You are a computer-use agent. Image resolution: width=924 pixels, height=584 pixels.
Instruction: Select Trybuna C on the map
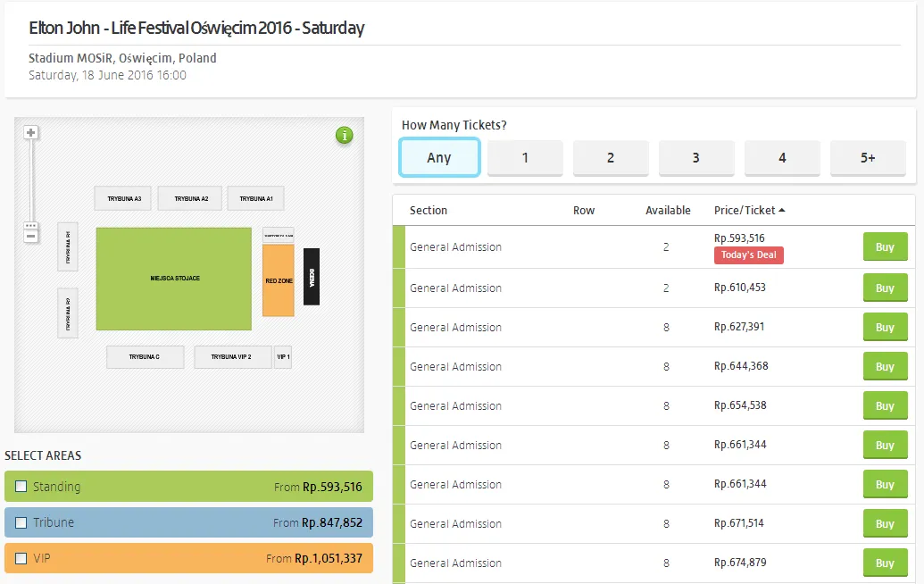tap(145, 357)
